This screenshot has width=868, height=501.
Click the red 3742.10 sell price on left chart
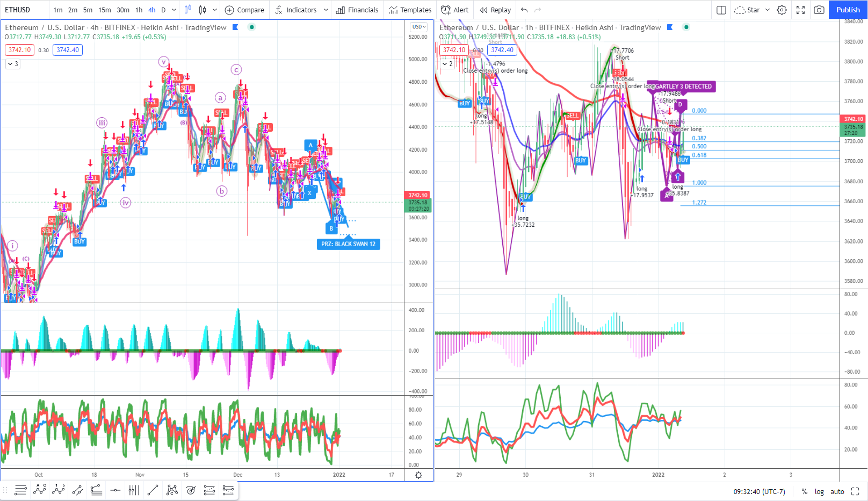(x=20, y=50)
